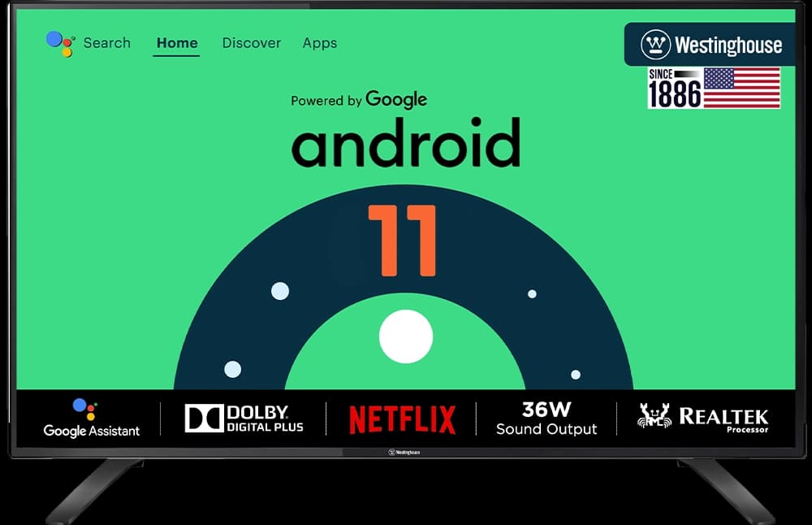Open the Apps tab
This screenshot has height=525, width=812.
pos(319,44)
